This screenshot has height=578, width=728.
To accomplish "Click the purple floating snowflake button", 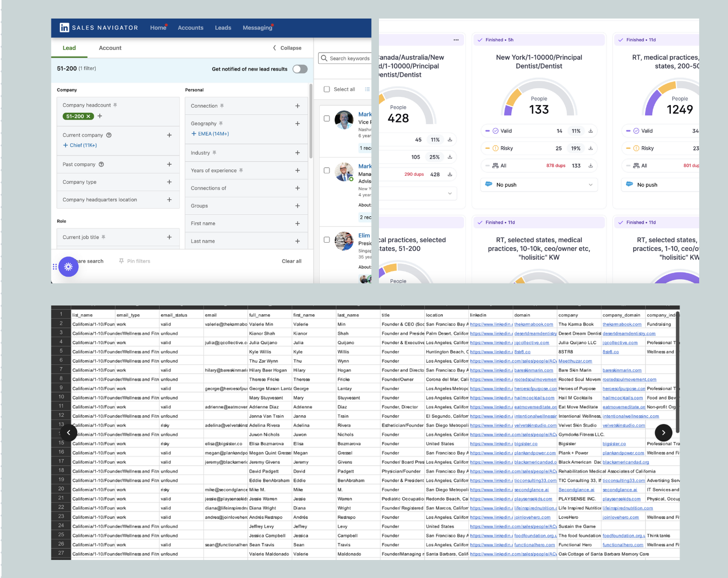I will [x=68, y=267].
